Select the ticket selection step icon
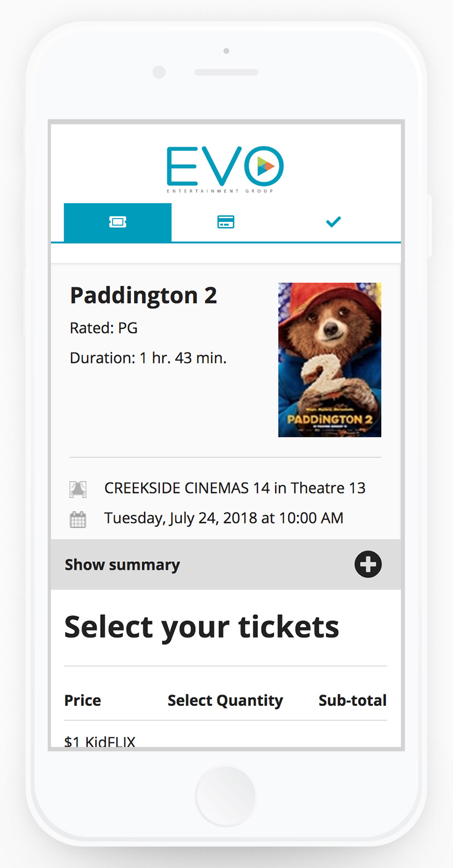Image resolution: width=453 pixels, height=868 pixels. pyautogui.click(x=117, y=222)
